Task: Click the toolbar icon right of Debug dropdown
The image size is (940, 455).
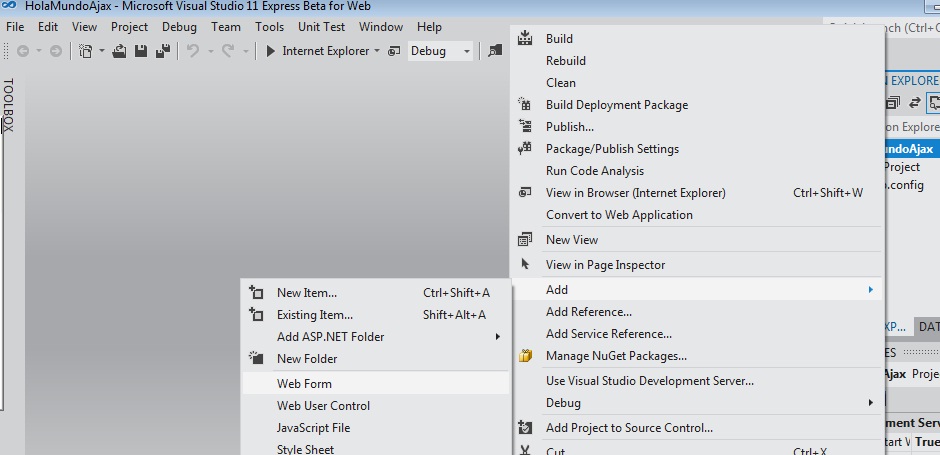Action: pyautogui.click(x=495, y=52)
